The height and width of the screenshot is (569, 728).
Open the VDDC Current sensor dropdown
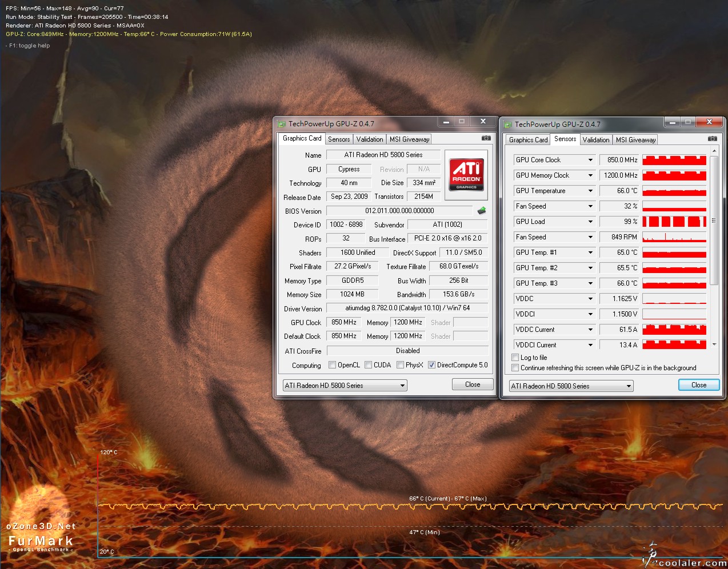click(x=590, y=330)
